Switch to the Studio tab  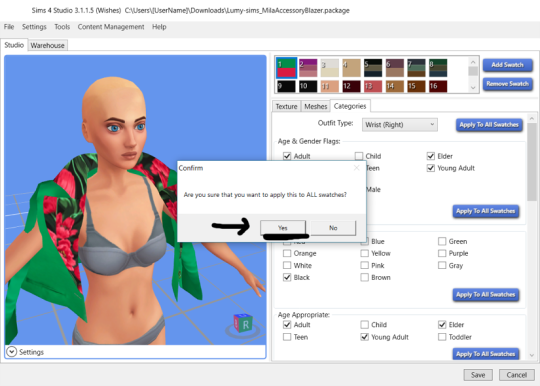(14, 45)
